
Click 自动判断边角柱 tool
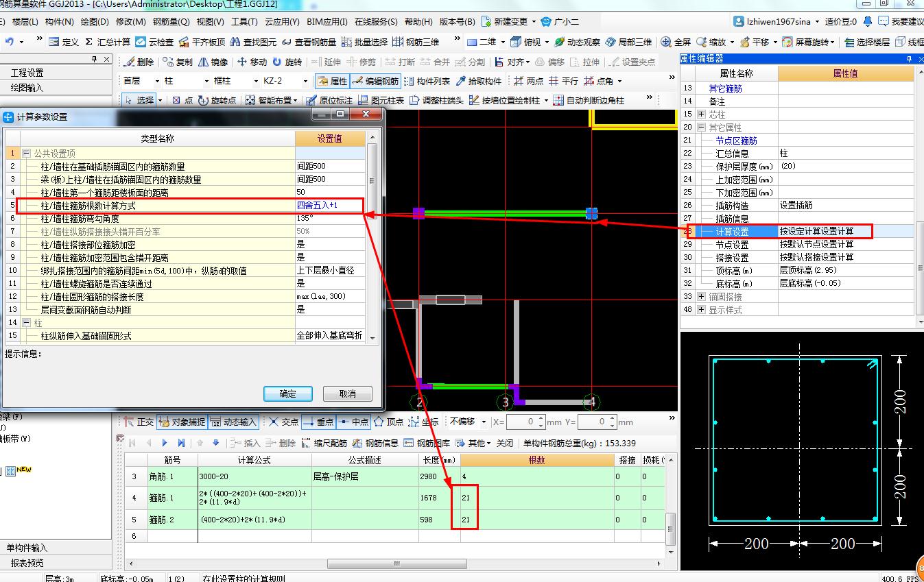click(589, 100)
